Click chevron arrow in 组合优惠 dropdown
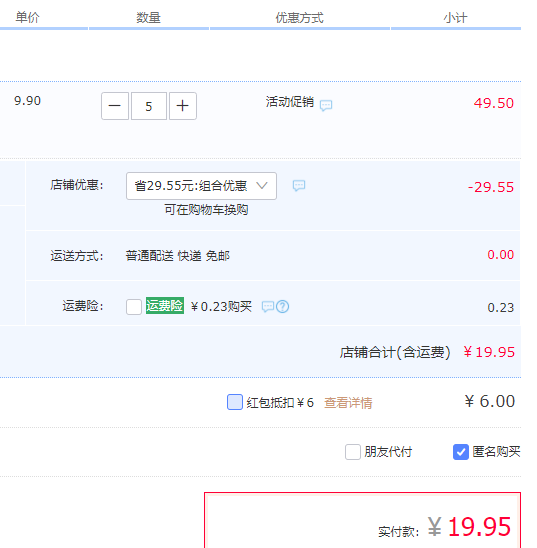This screenshot has width=537, height=548. pyautogui.click(x=262, y=186)
